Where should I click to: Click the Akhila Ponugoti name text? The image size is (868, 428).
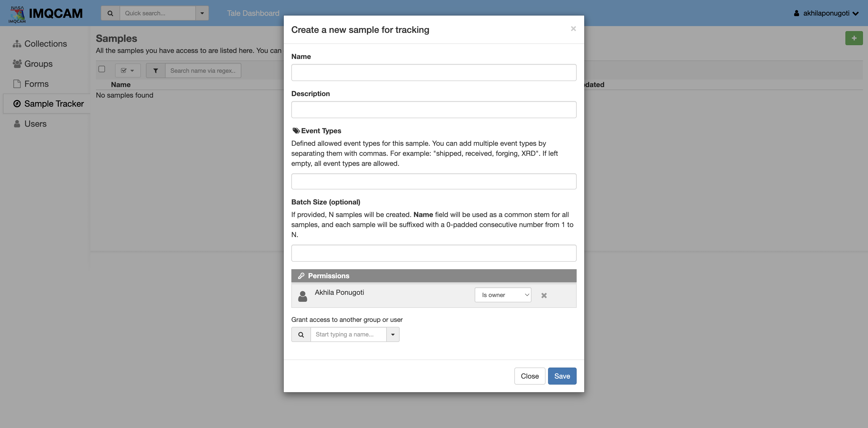339,292
